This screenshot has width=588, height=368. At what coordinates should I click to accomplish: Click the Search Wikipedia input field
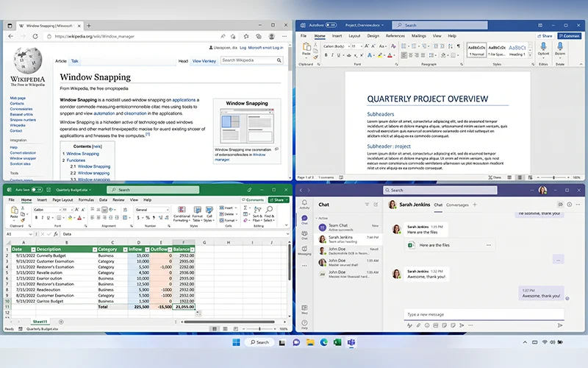248,60
